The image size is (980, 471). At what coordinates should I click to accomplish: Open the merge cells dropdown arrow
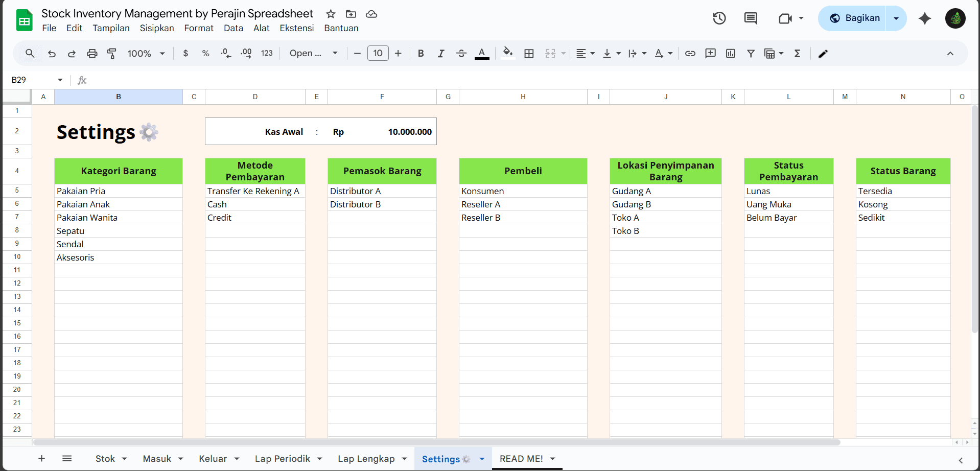point(564,53)
